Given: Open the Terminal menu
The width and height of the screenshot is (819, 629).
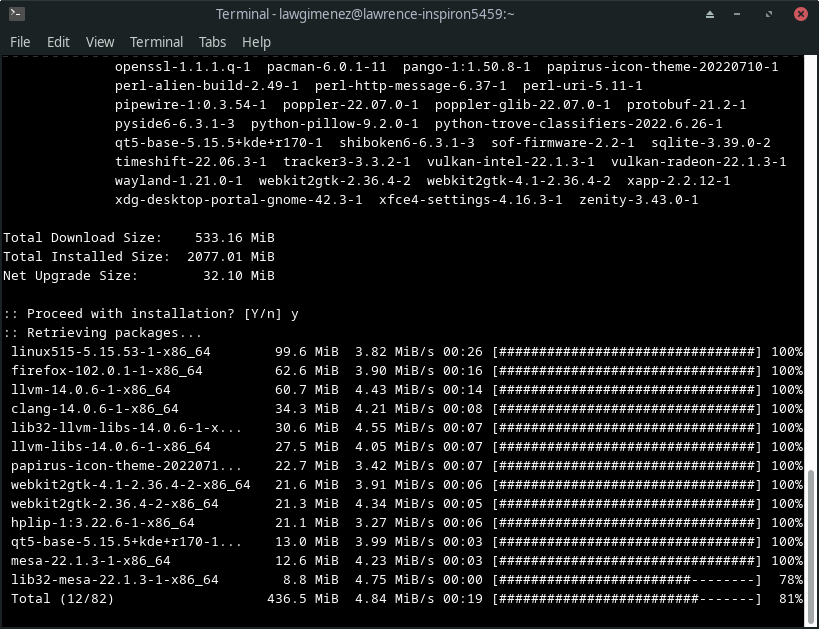Looking at the screenshot, I should click(x=156, y=42).
